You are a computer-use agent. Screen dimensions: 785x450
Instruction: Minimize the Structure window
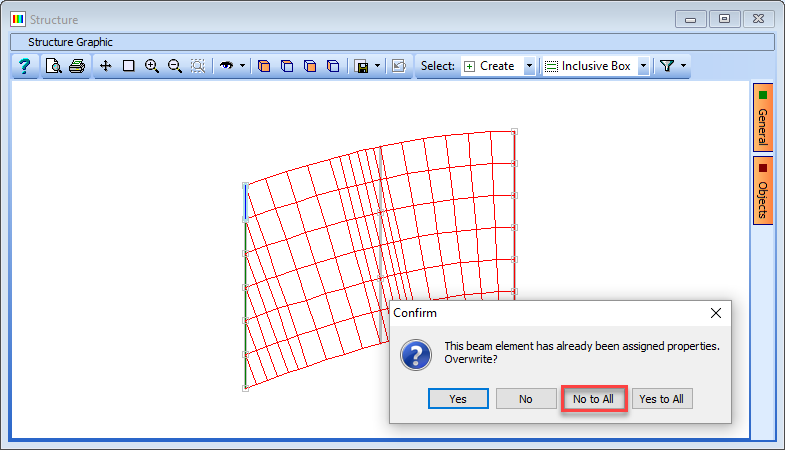(x=691, y=20)
